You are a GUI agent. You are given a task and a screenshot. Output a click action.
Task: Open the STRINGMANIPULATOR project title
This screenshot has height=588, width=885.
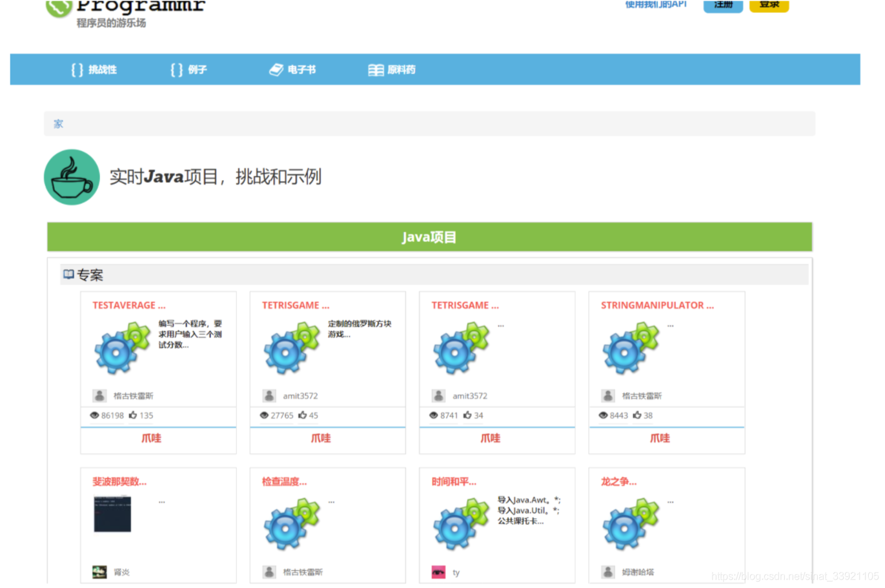(657, 305)
